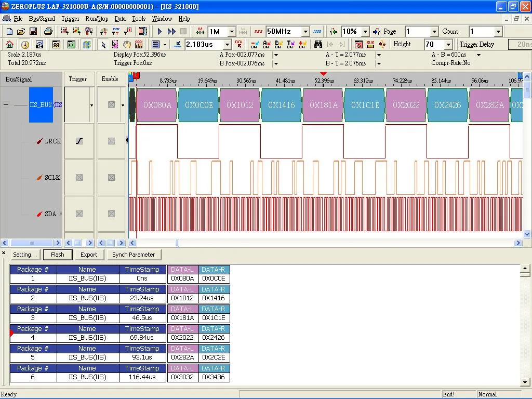Image resolution: width=532 pixels, height=399 pixels.
Task: Click the sampling setup icon in the toolbar
Action: [64, 32]
